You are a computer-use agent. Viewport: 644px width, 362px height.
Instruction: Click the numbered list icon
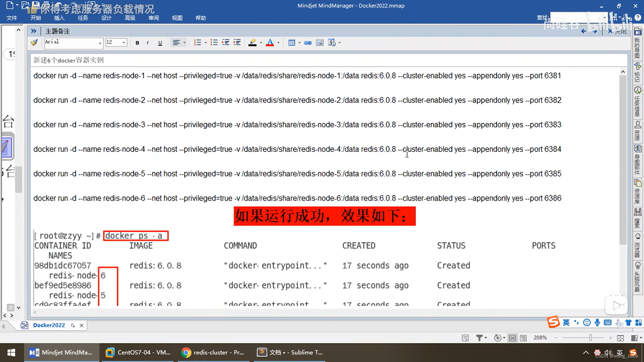pyautogui.click(x=198, y=43)
